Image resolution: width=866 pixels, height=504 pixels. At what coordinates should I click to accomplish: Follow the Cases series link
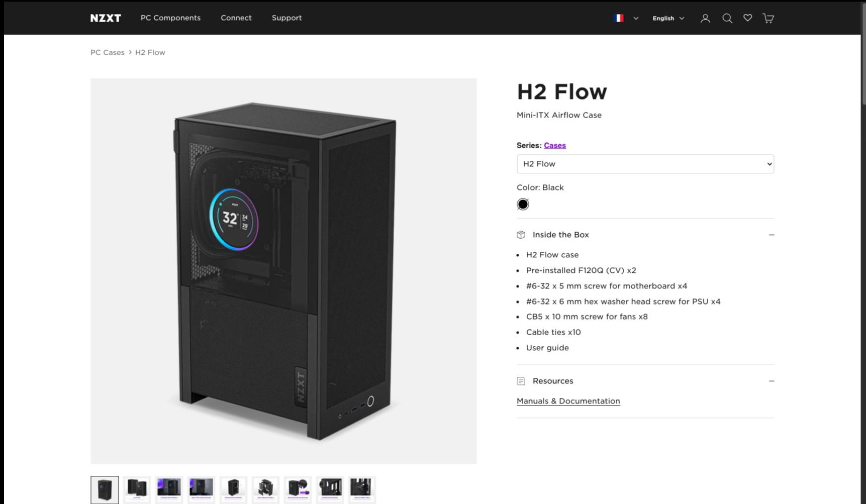[x=555, y=145]
